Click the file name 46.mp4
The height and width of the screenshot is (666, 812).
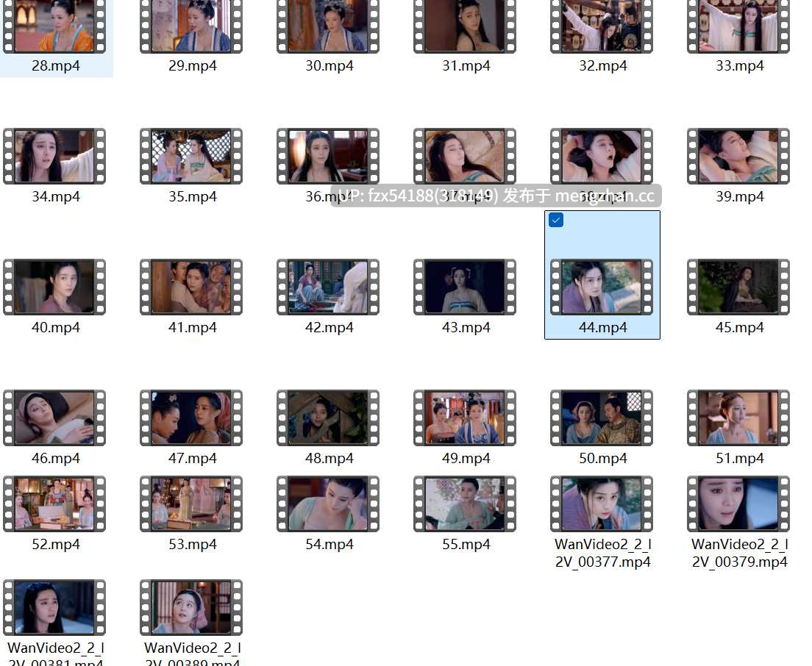(x=56, y=459)
